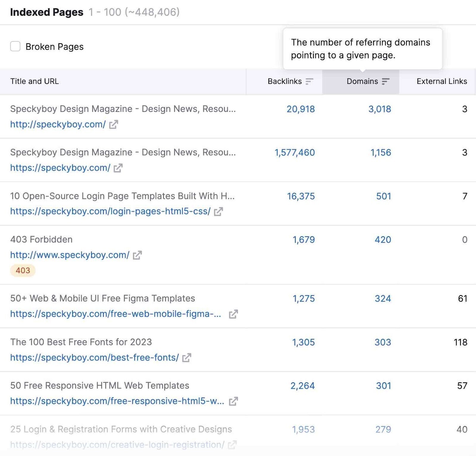476x456 pixels.
Task: Click the 403 status badge
Action: point(23,270)
